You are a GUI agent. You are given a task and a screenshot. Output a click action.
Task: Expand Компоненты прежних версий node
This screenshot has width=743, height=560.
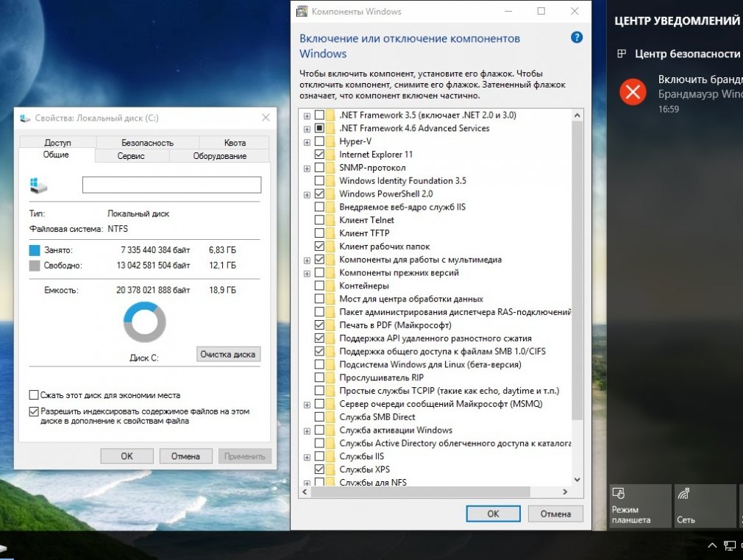(x=307, y=274)
